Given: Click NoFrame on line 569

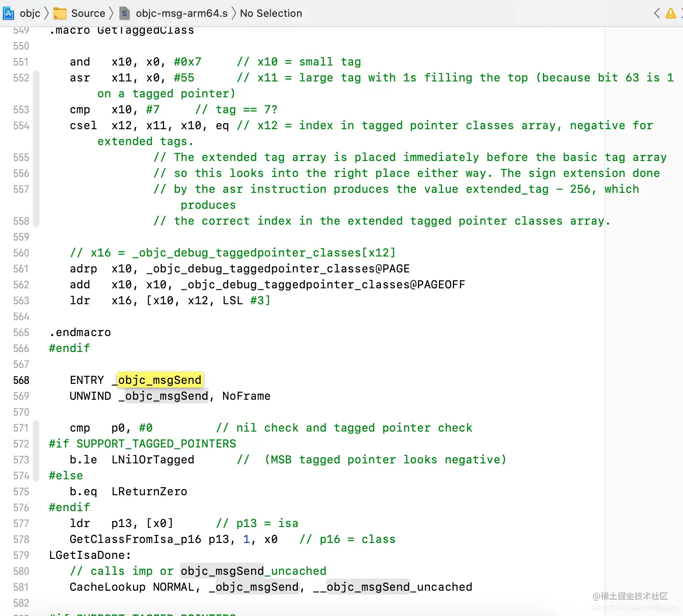Looking at the screenshot, I should (x=246, y=396).
